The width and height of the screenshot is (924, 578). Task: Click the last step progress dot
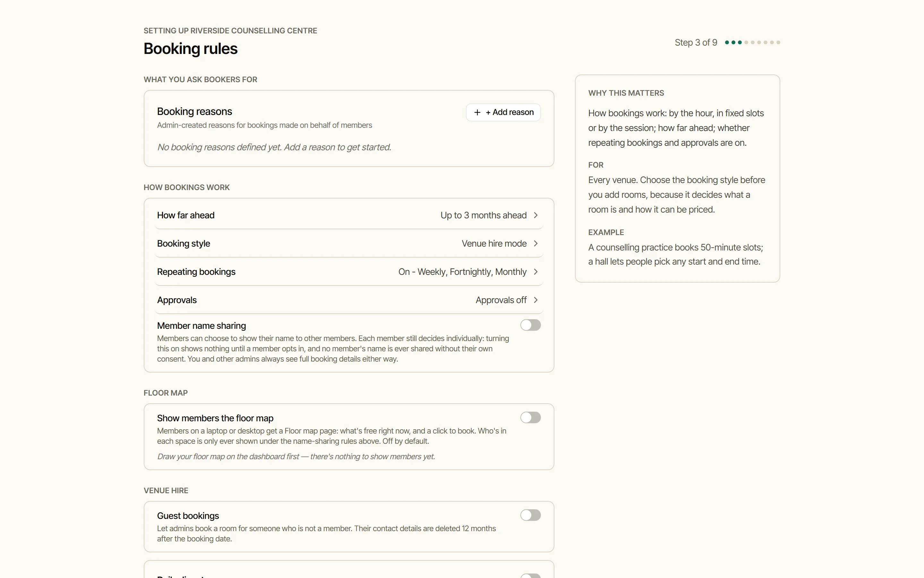(x=778, y=42)
